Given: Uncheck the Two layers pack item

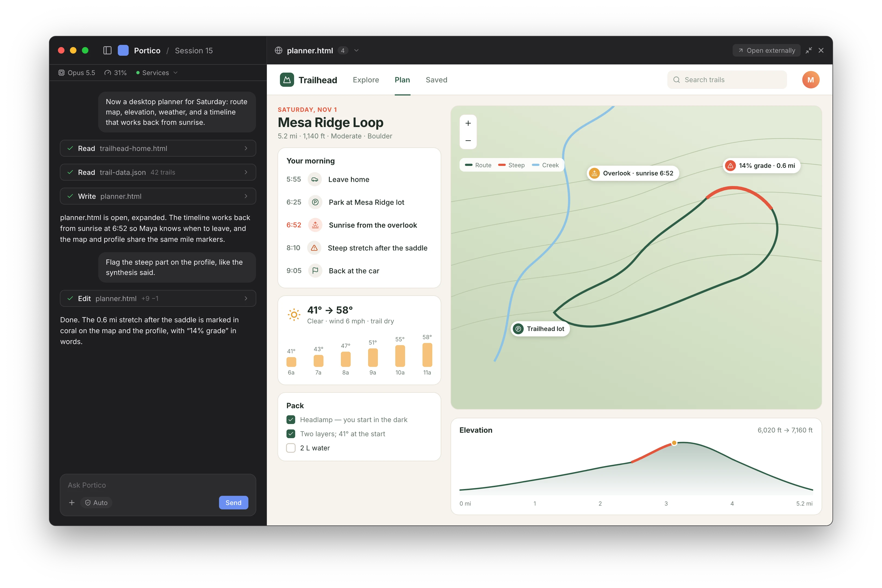Looking at the screenshot, I should tap(291, 434).
